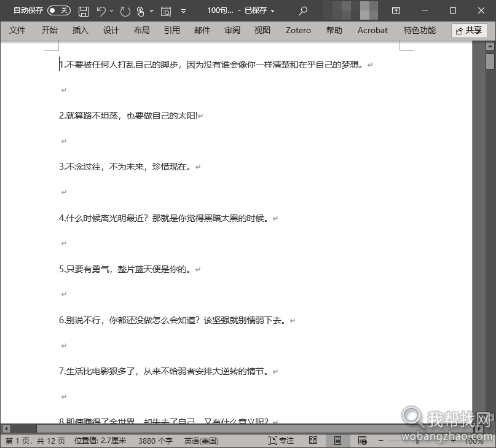Click line 2.就算路不坦荡
Image resolution: width=496 pixels, height=448 pixels.
(128, 116)
